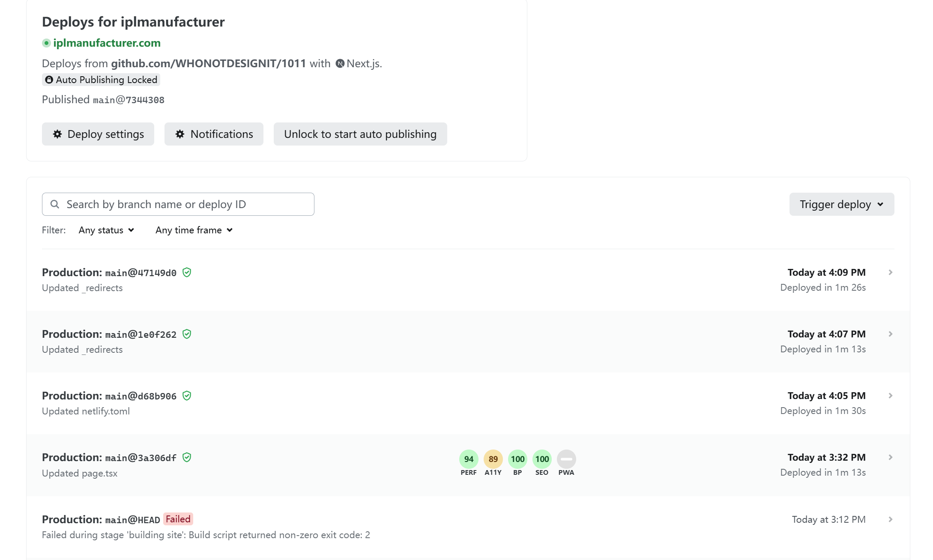Open the Any status filter dropdown
933x560 pixels.
(x=106, y=230)
